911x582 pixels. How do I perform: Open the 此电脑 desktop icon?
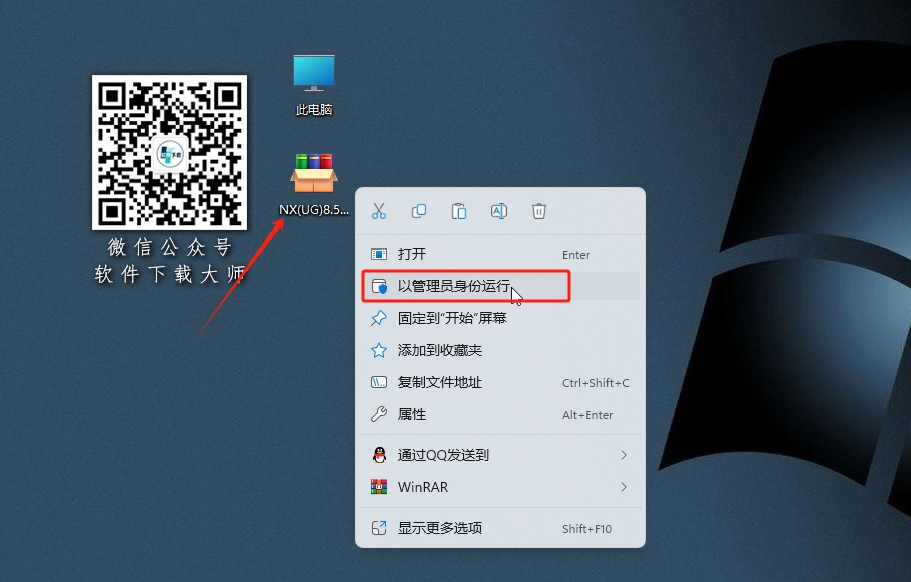tap(312, 72)
